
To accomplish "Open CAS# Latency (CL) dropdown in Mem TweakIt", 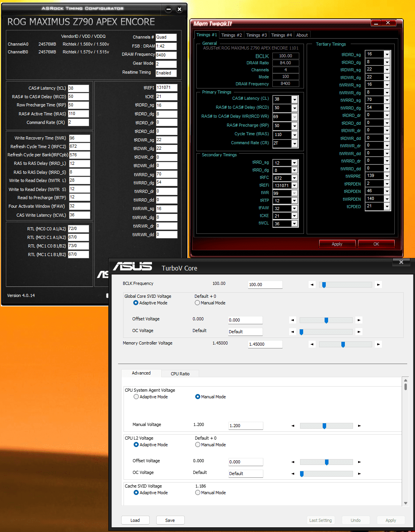I will click(x=295, y=99).
